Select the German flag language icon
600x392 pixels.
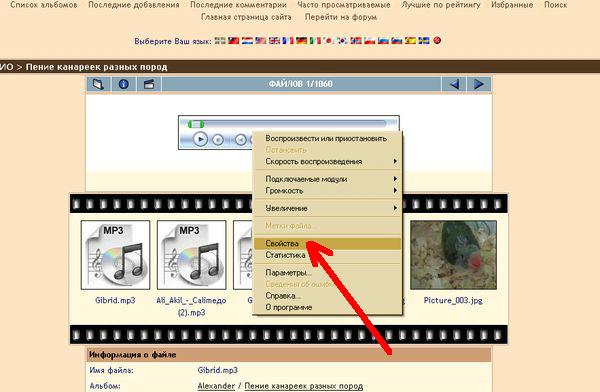302,40
